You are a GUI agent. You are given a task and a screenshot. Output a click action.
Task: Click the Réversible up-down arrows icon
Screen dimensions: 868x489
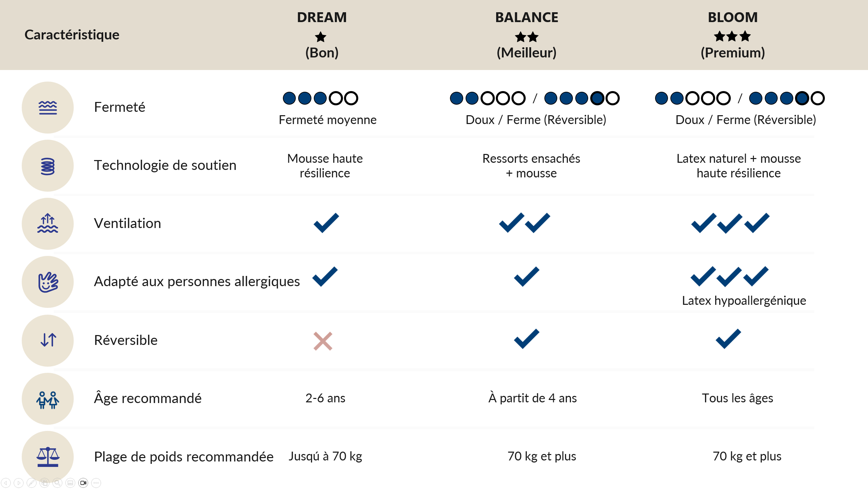[x=48, y=340]
